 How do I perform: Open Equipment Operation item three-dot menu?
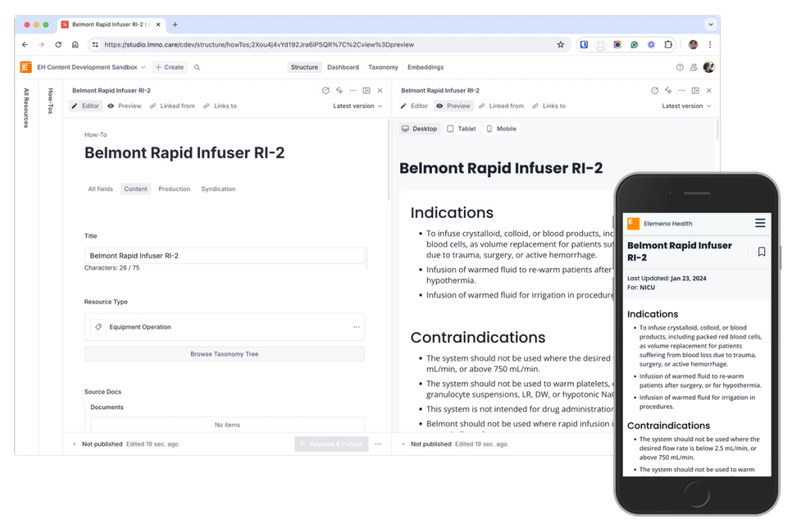tap(356, 327)
